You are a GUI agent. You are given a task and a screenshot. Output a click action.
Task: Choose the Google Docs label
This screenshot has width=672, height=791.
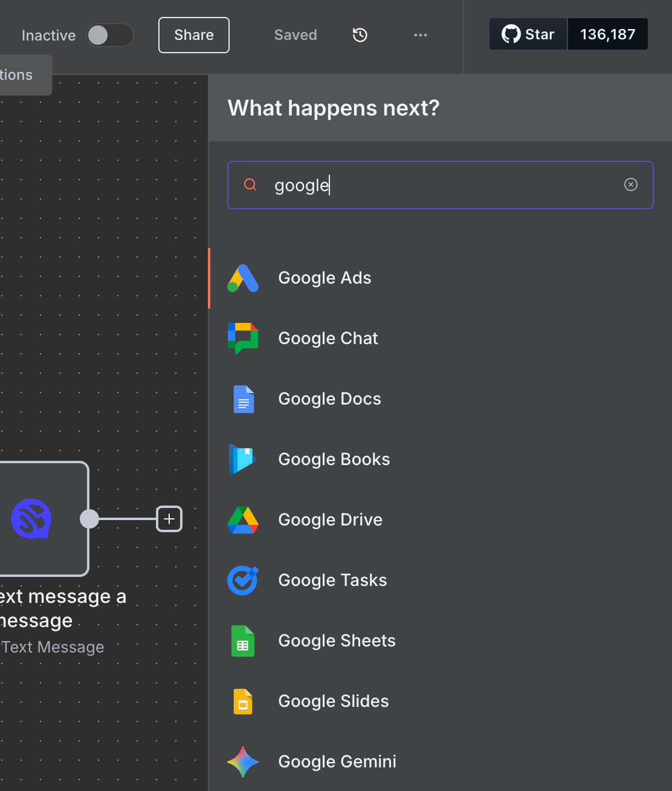329,399
